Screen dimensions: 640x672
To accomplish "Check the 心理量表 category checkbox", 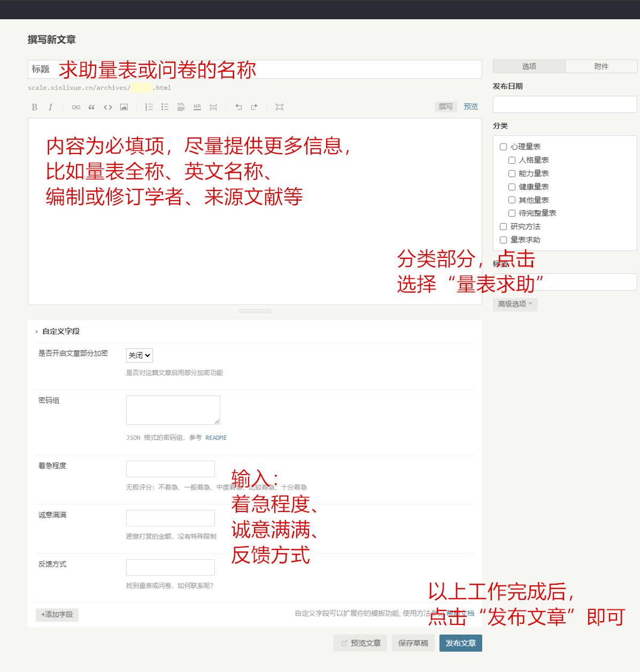I will [x=503, y=147].
